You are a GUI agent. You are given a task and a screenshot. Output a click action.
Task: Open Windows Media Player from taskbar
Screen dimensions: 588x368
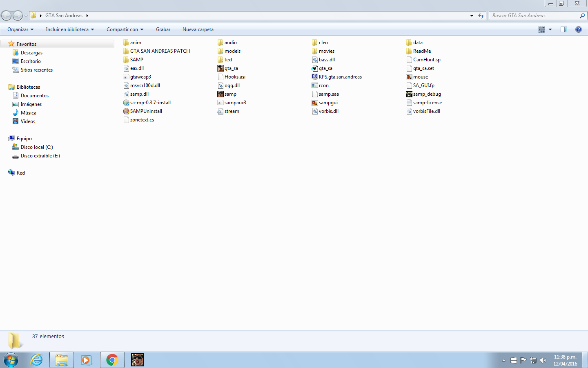[86, 360]
